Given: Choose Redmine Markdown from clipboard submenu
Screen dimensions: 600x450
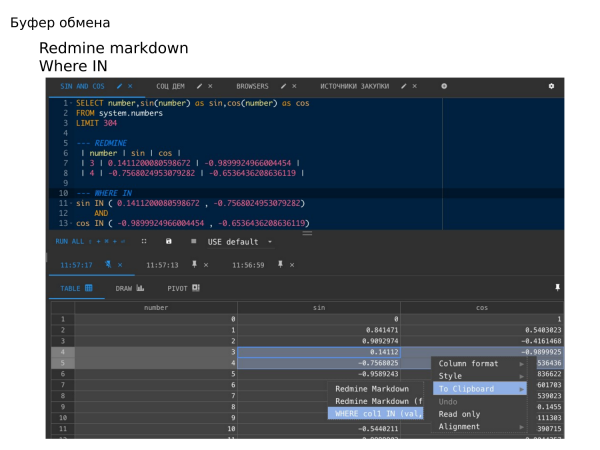Looking at the screenshot, I should pyautogui.click(x=372, y=388).
